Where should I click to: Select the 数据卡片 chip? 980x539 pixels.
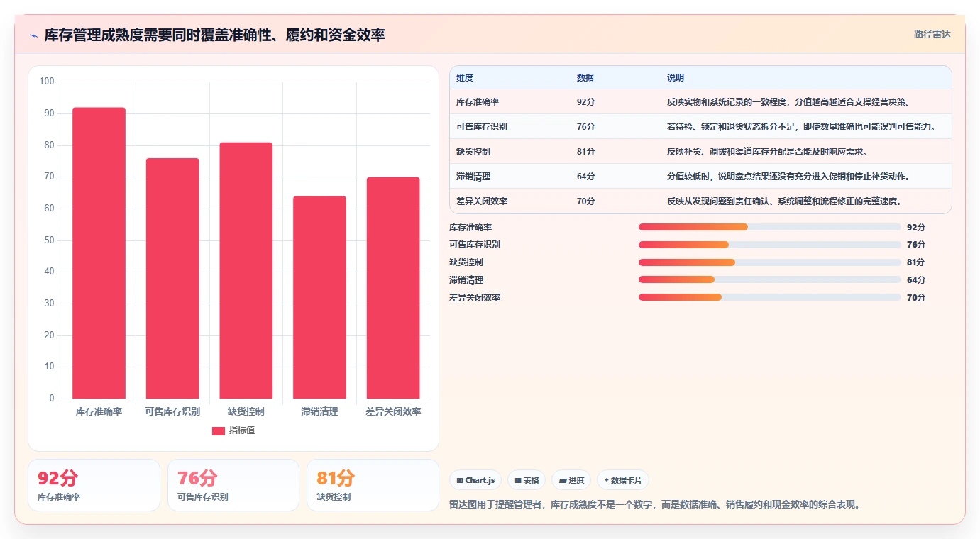(623, 480)
